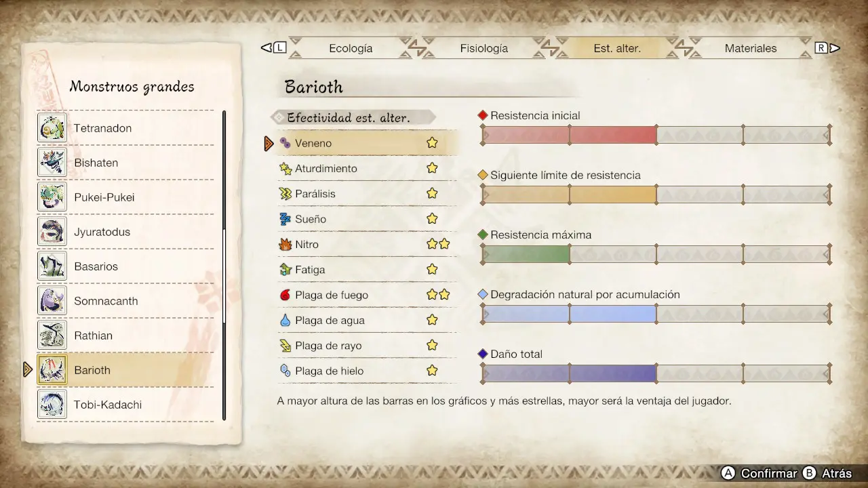Select the Jyuratodus monster icon
Viewport: 868px width, 488px height.
coord(52,231)
